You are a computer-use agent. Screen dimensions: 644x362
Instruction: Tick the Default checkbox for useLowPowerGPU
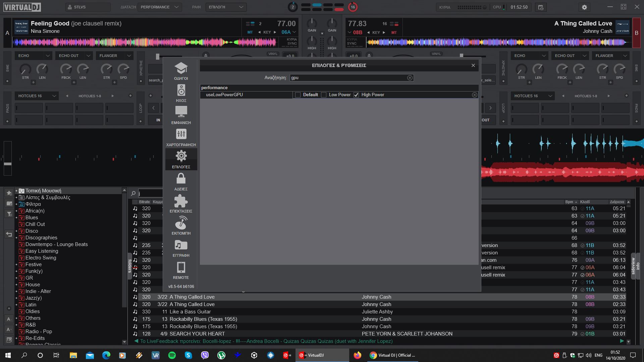click(x=298, y=95)
